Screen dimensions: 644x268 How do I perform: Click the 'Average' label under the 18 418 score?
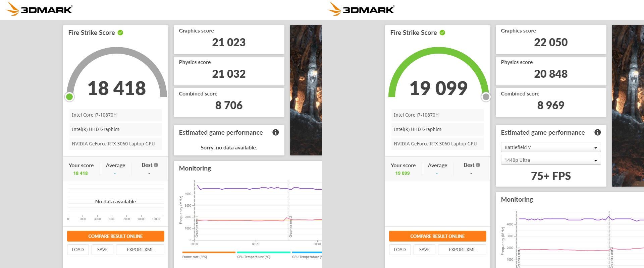(x=115, y=165)
